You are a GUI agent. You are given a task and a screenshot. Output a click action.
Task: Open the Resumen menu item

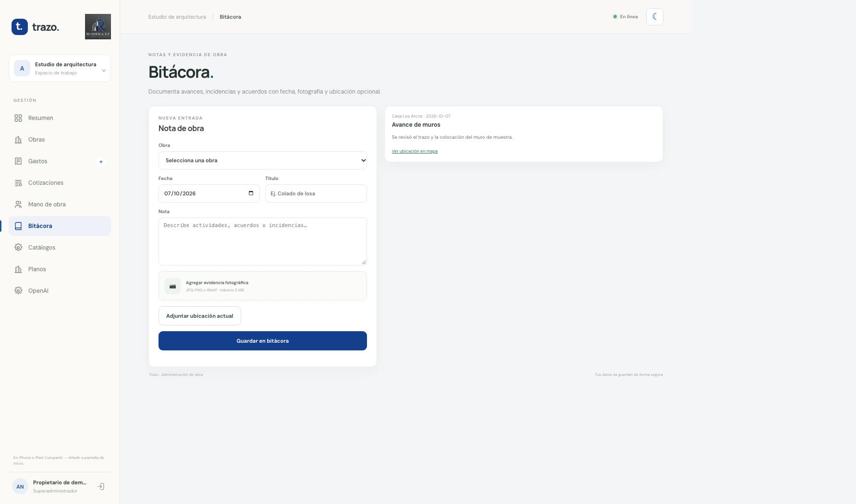click(60, 118)
